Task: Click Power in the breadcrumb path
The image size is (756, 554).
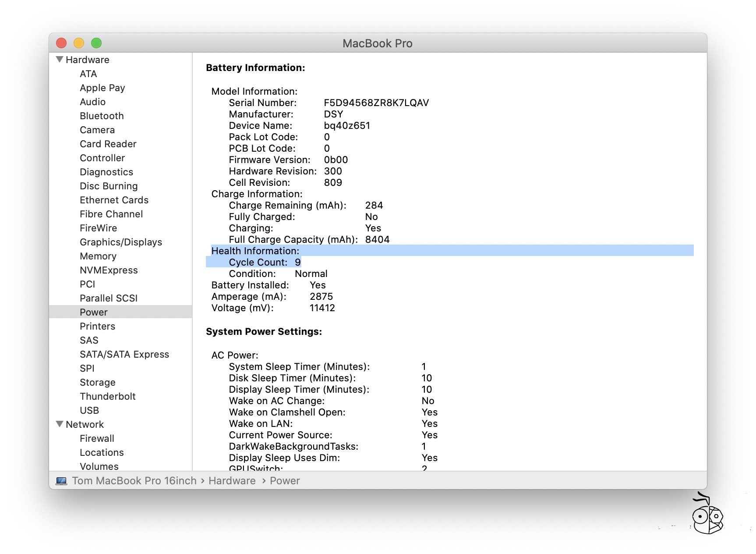Action: coord(285,481)
